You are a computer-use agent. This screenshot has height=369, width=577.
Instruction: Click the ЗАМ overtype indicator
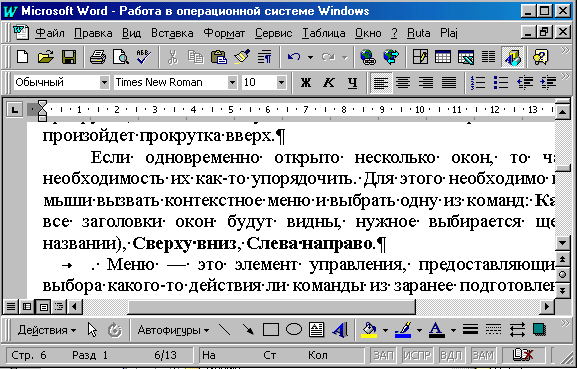pos(483,355)
